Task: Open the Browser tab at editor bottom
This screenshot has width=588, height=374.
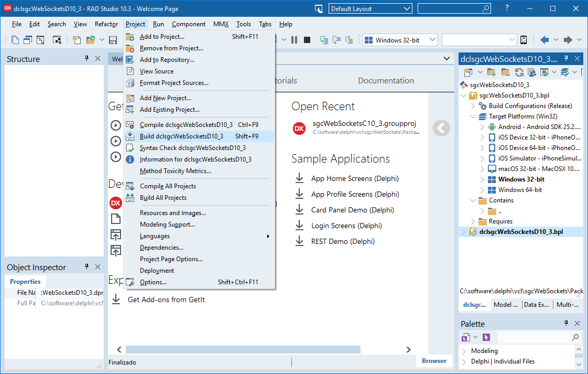Action: coord(434,361)
